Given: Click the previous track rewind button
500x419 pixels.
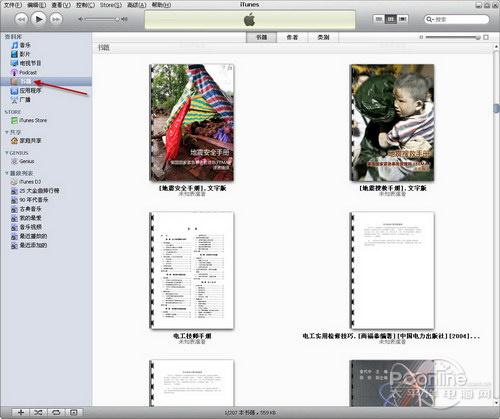Looking at the screenshot, I should pyautogui.click(x=21, y=19).
